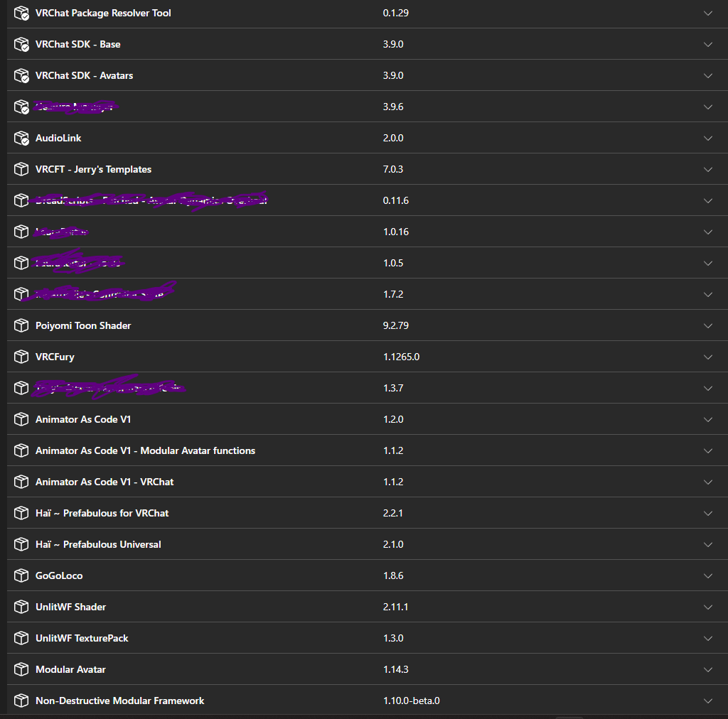
Task: Open version dropdown for VRChat SDK - Base
Action: click(708, 45)
